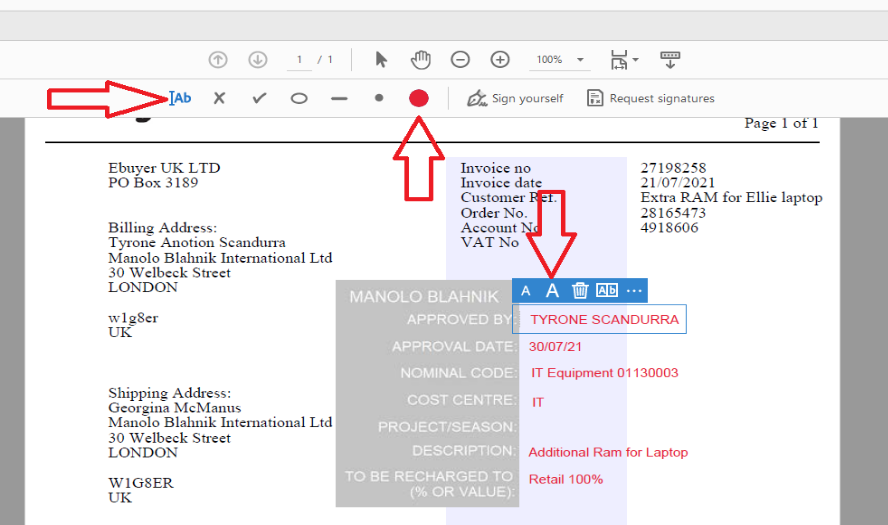The height and width of the screenshot is (525, 888).
Task: Click the W1G8ER shipping postcode
Action: coord(140,483)
